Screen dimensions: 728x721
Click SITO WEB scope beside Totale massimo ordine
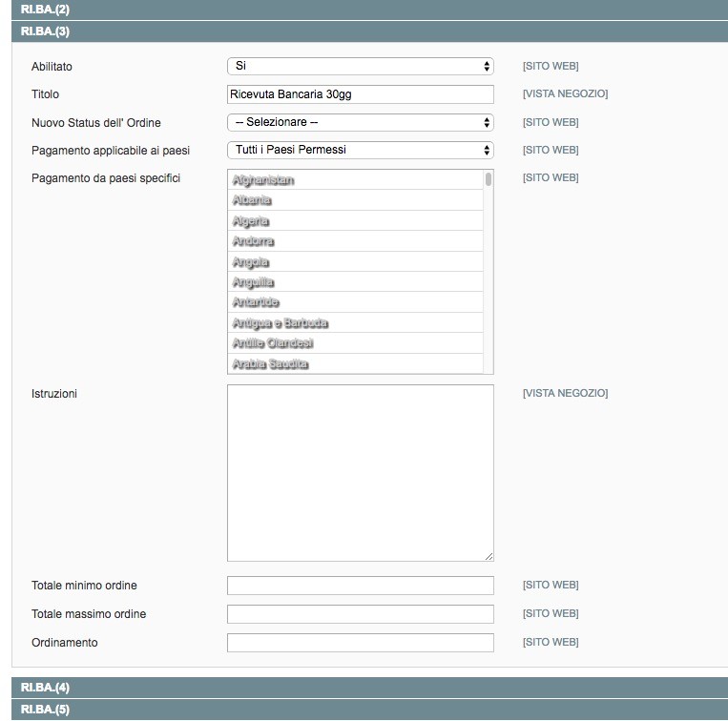coord(551,614)
